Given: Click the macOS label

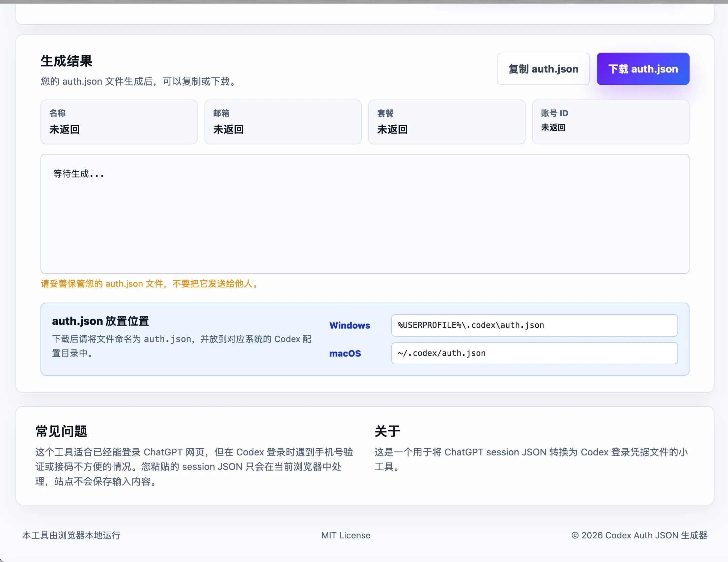Looking at the screenshot, I should tap(345, 353).
